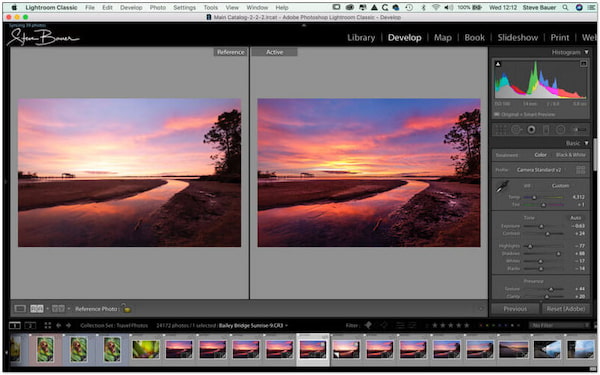
Task: Click the Shadows slider handle
Action: click(558, 254)
